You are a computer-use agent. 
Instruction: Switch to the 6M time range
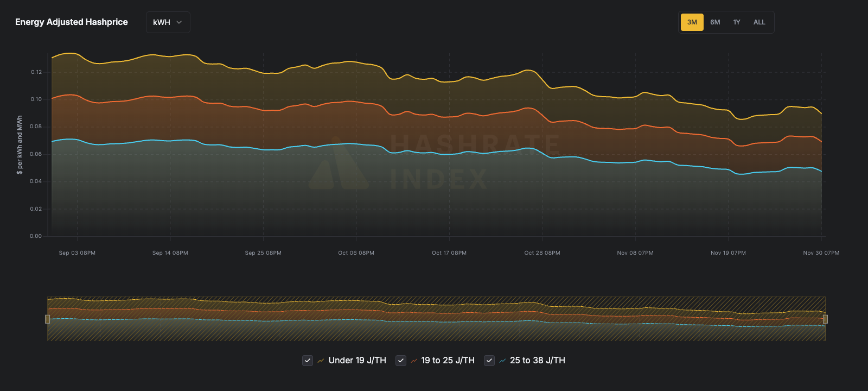pyautogui.click(x=715, y=22)
